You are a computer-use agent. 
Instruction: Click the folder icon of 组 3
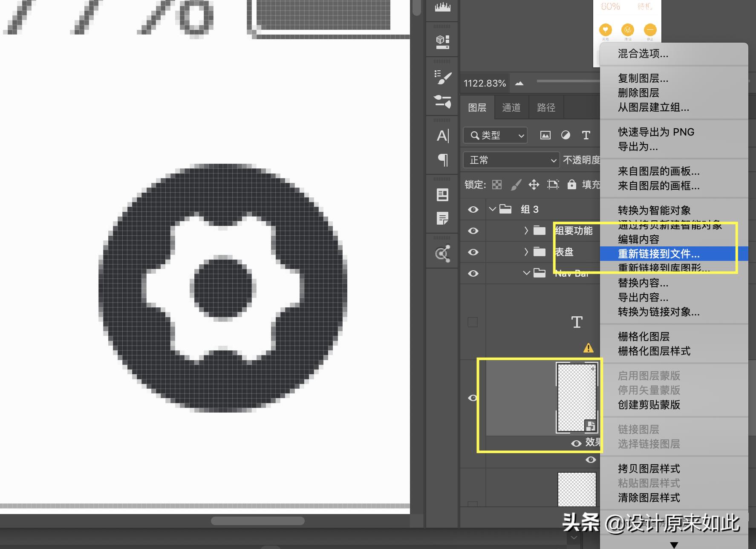point(505,209)
